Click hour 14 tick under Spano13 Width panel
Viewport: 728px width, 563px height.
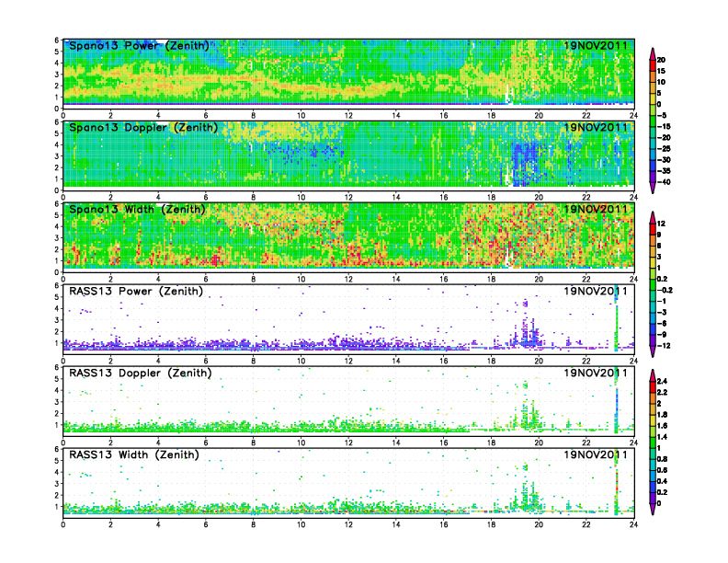tap(396, 279)
